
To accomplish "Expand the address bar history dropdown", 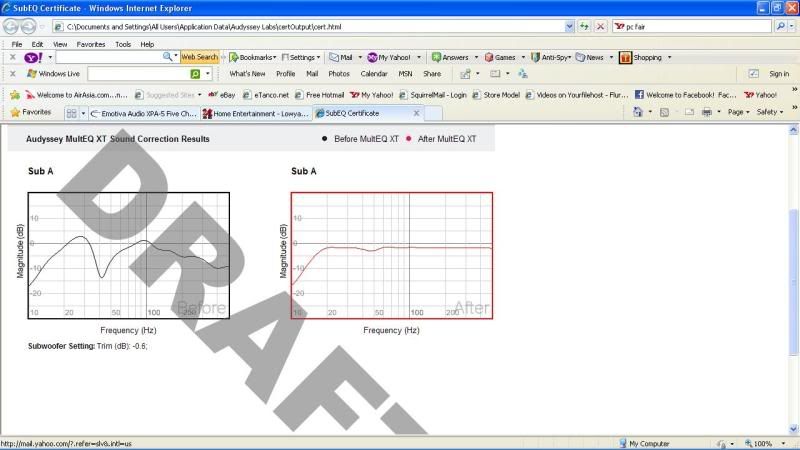I will [x=569, y=27].
